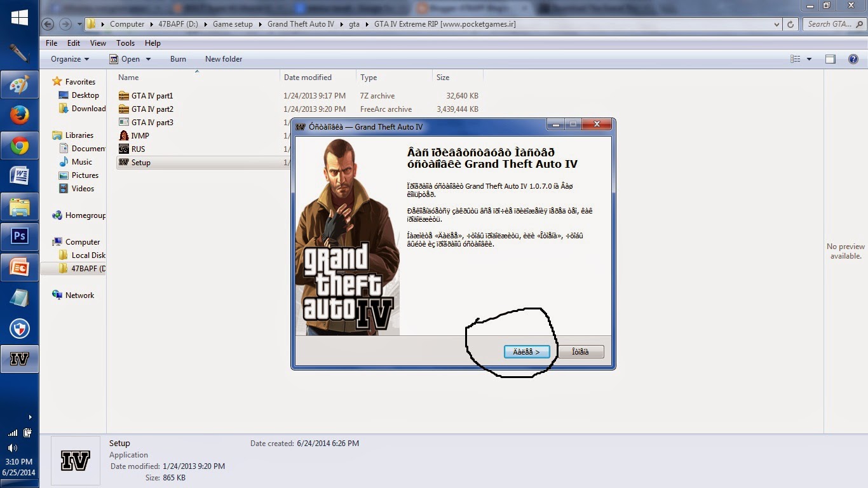
Task: Click the Forward navigation arrow
Action: 65,24
